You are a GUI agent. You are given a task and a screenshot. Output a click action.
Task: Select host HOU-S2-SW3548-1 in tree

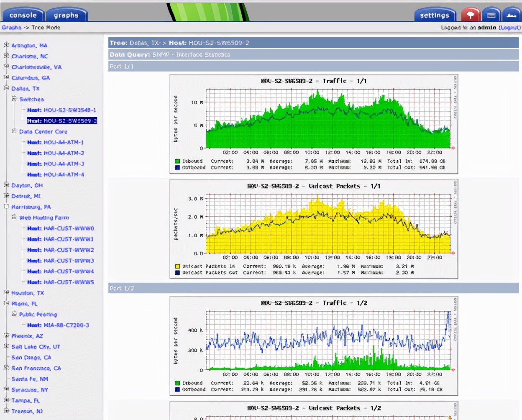(x=61, y=110)
